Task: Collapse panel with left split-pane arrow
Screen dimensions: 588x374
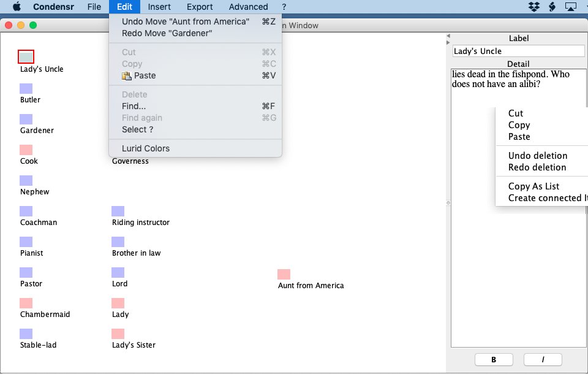Action: click(448, 36)
